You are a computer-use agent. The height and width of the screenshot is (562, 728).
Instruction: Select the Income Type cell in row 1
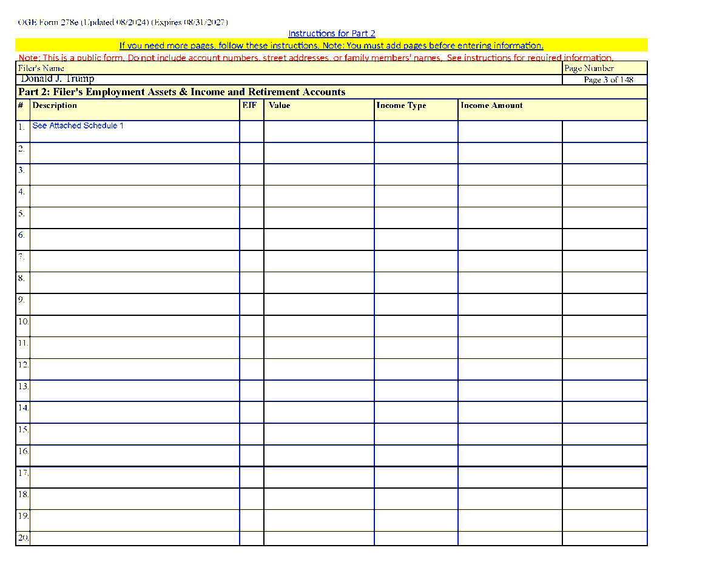(x=416, y=132)
